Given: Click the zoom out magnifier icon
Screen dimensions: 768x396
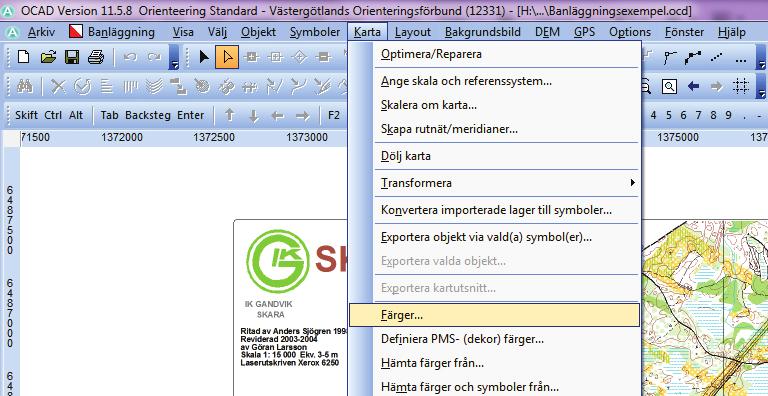Looking at the screenshot, I should pyautogui.click(x=647, y=87).
